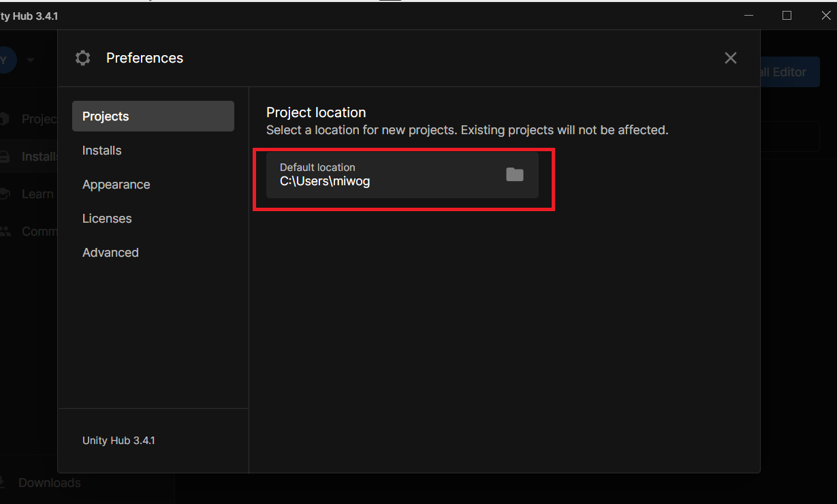Close the Preferences dialog
The image size is (837, 504).
pos(731,58)
